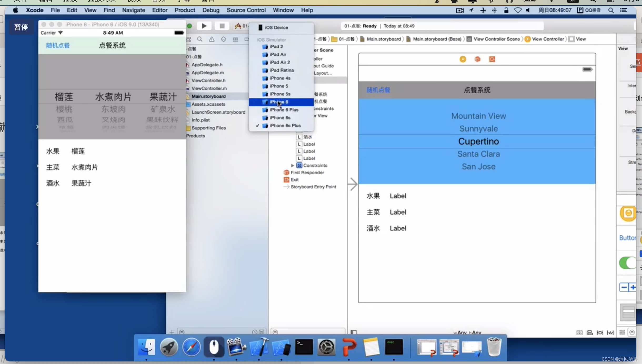Tap 矿泉水 in simulator picker
The width and height of the screenshot is (642, 364).
163,109
